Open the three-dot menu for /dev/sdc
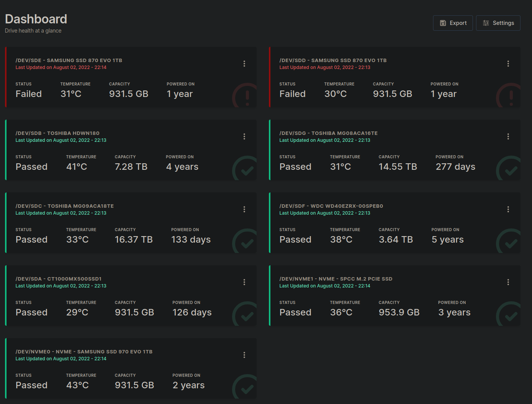This screenshot has height=404, width=532. (x=244, y=209)
